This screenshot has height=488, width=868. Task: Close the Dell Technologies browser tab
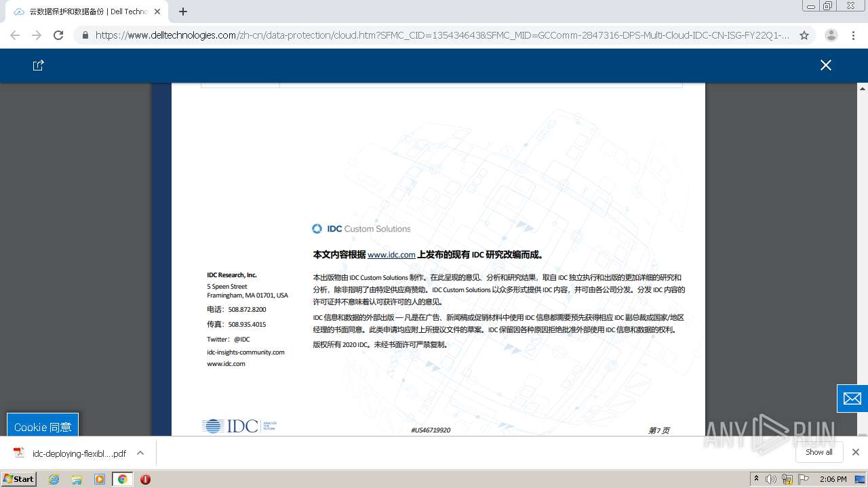157,12
